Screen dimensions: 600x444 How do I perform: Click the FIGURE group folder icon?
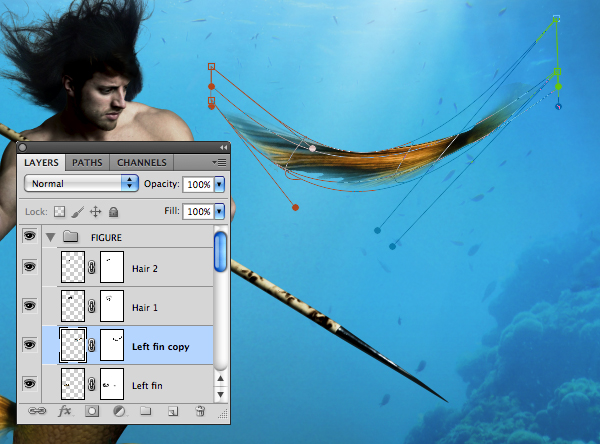click(x=70, y=237)
